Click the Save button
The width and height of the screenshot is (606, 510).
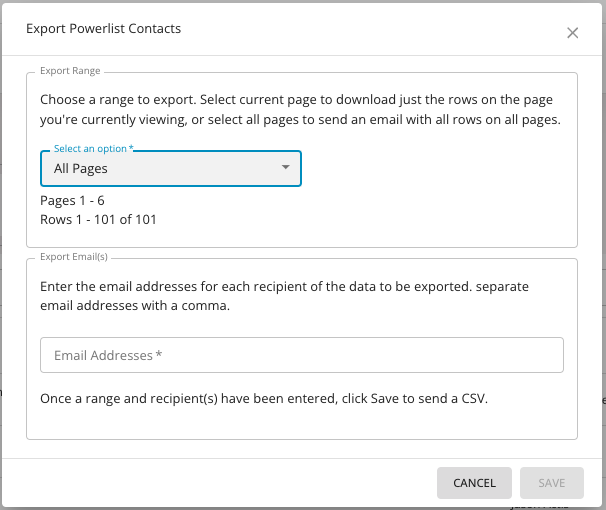[x=551, y=483]
